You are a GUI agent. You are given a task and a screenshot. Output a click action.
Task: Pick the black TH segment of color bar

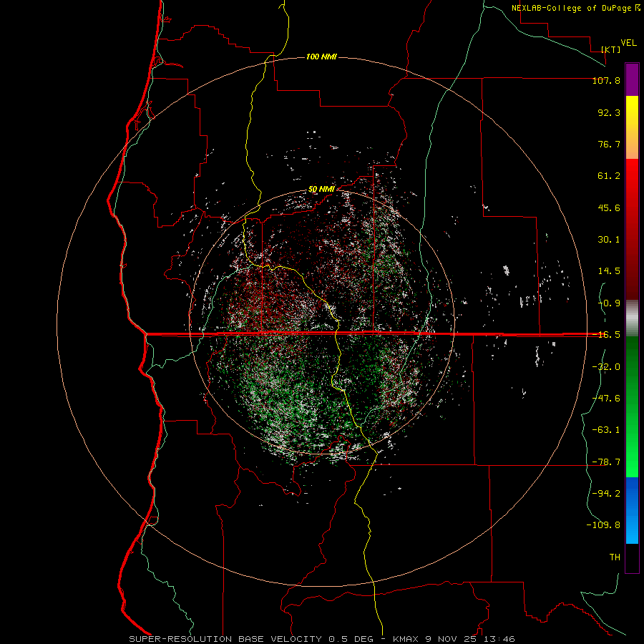[x=632, y=557]
